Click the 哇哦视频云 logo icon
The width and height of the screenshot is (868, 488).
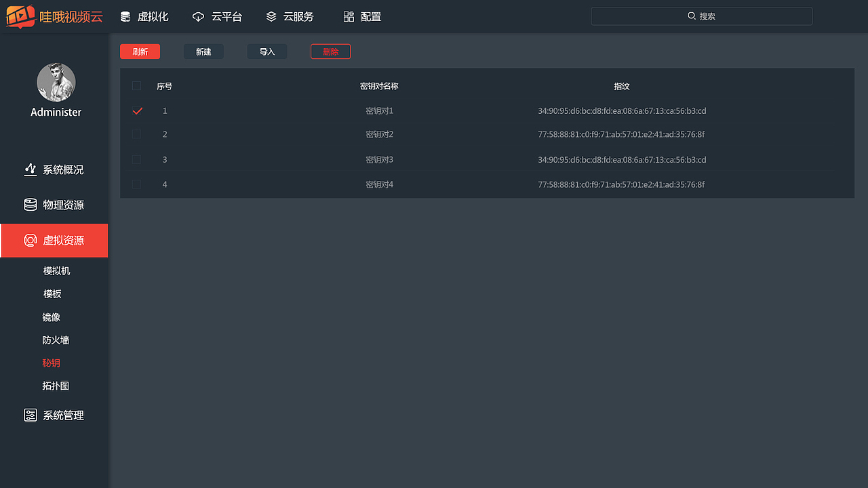(20, 16)
